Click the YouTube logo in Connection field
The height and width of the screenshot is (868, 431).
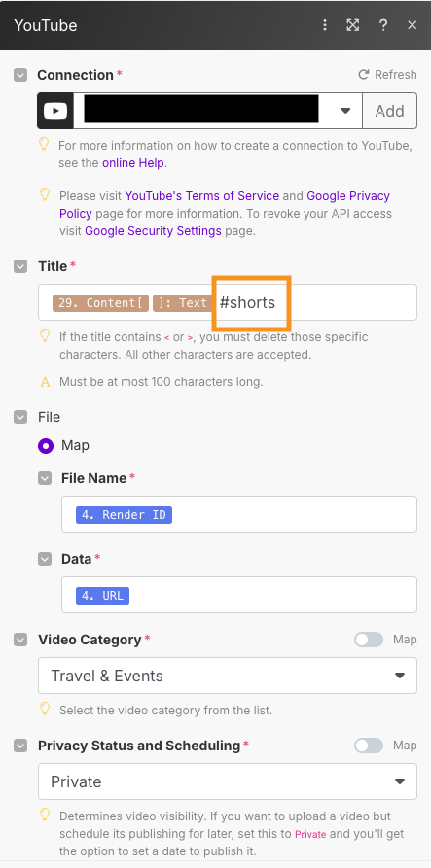pyautogui.click(x=55, y=111)
